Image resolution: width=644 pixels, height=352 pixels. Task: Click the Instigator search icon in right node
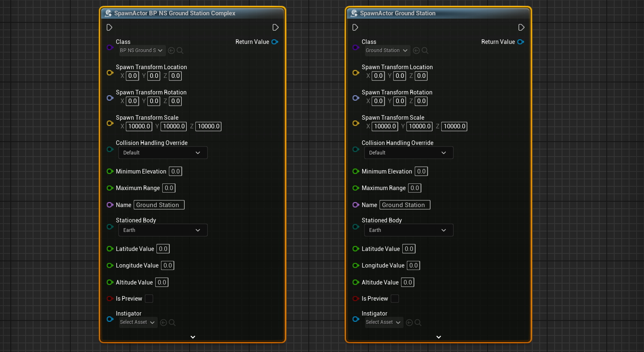click(418, 323)
